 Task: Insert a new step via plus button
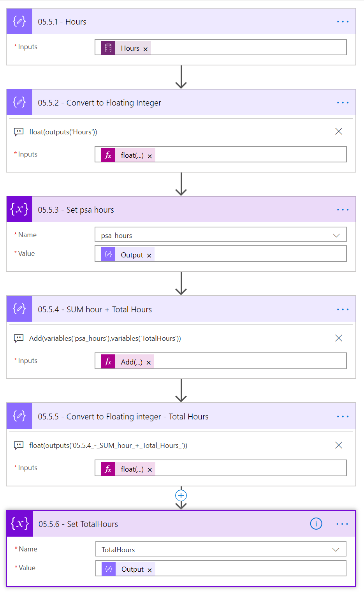click(181, 495)
